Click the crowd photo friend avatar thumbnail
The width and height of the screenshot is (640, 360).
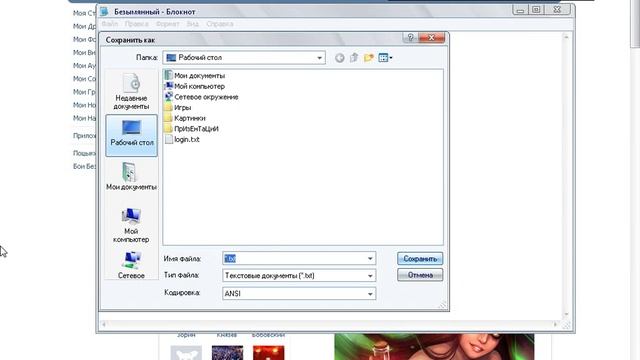(227, 353)
